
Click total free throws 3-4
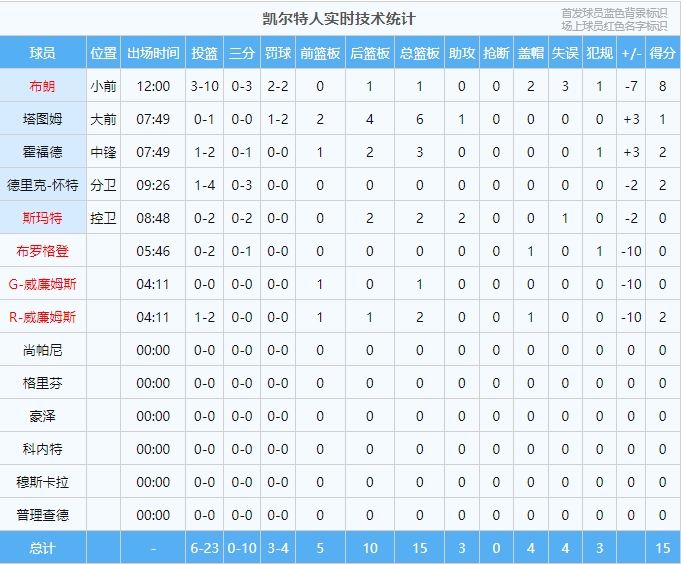(x=278, y=548)
